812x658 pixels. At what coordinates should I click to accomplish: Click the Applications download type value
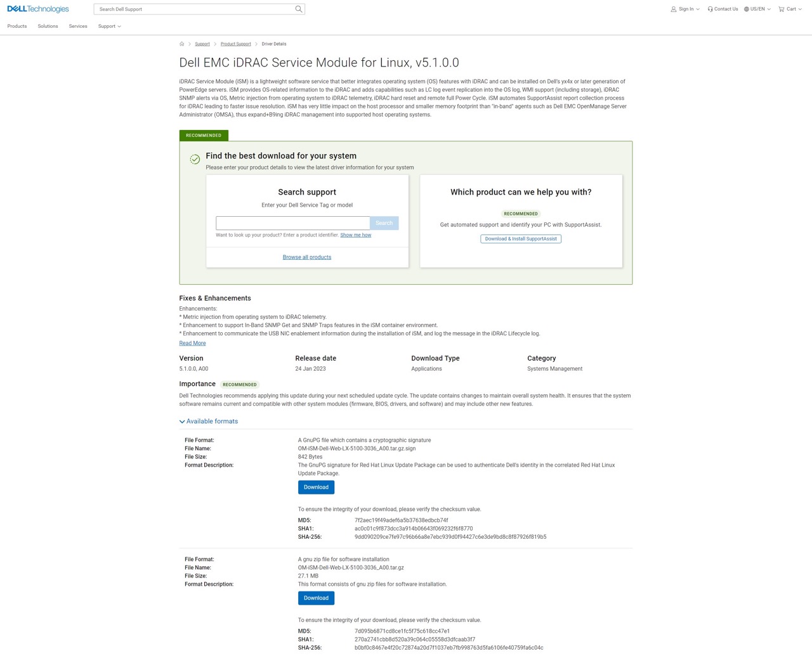point(426,369)
